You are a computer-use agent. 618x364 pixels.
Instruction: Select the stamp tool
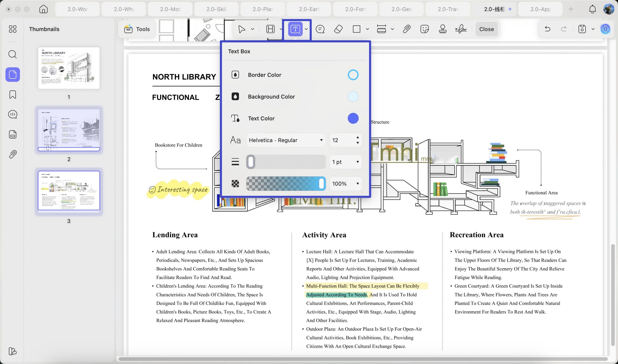[442, 29]
